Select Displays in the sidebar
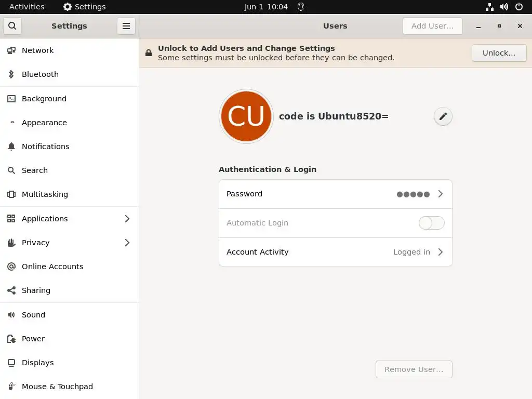Screen dimensions: 532x399 [x=69, y=363]
